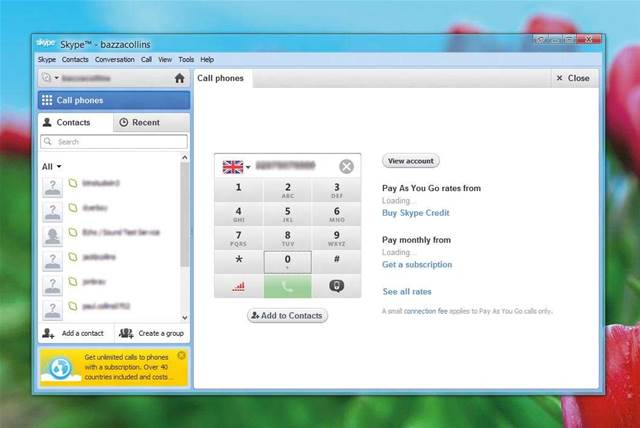This screenshot has width=640, height=428.
Task: Dial digit 8 TUV on keypad
Action: click(x=288, y=238)
